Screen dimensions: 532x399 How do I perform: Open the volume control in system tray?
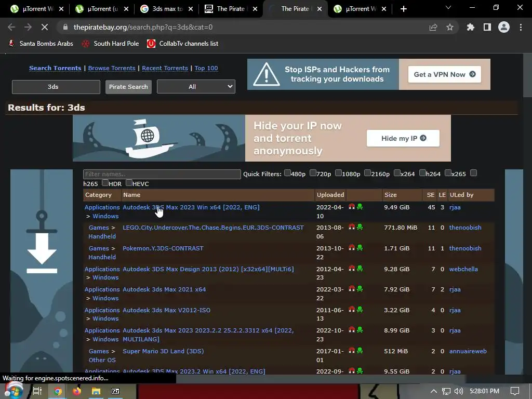[x=458, y=391]
